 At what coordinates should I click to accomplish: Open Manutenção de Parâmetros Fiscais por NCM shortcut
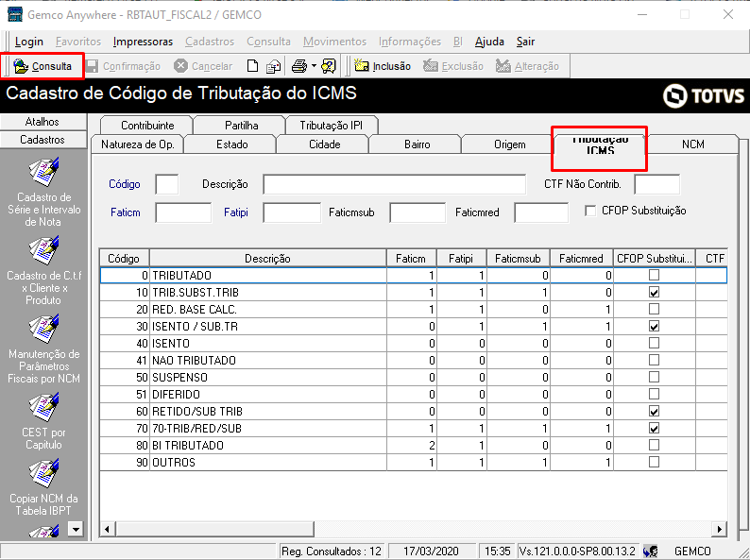(43, 349)
